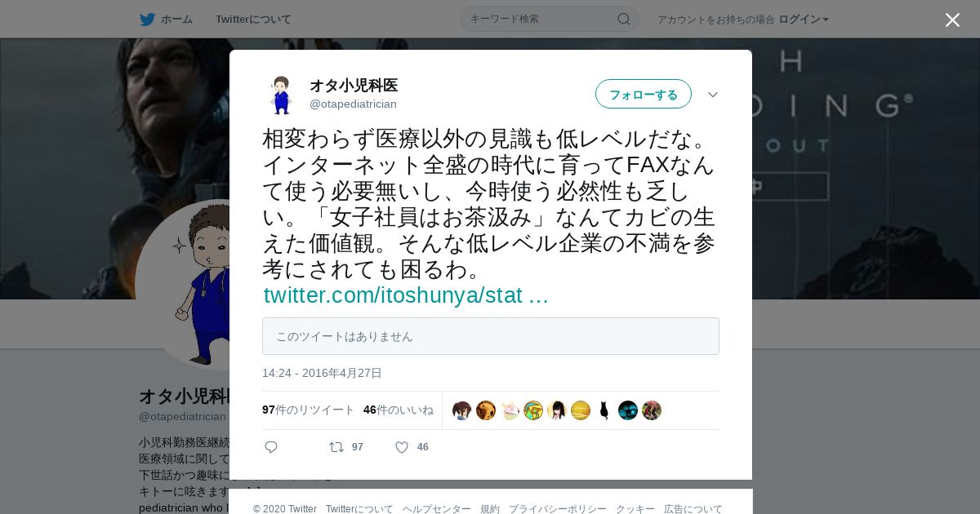Open the twitter.com/itoshunya/stat link
The height and width of the screenshot is (514, 980).
click(406, 295)
